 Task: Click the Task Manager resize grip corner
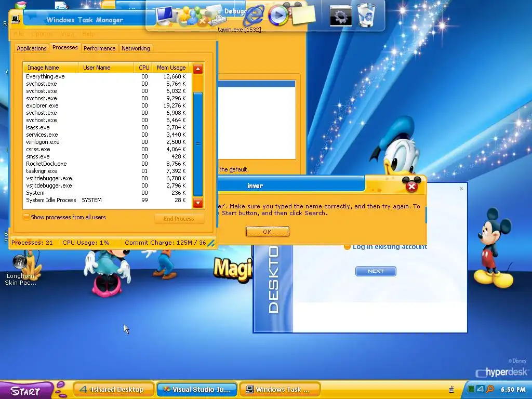point(211,243)
